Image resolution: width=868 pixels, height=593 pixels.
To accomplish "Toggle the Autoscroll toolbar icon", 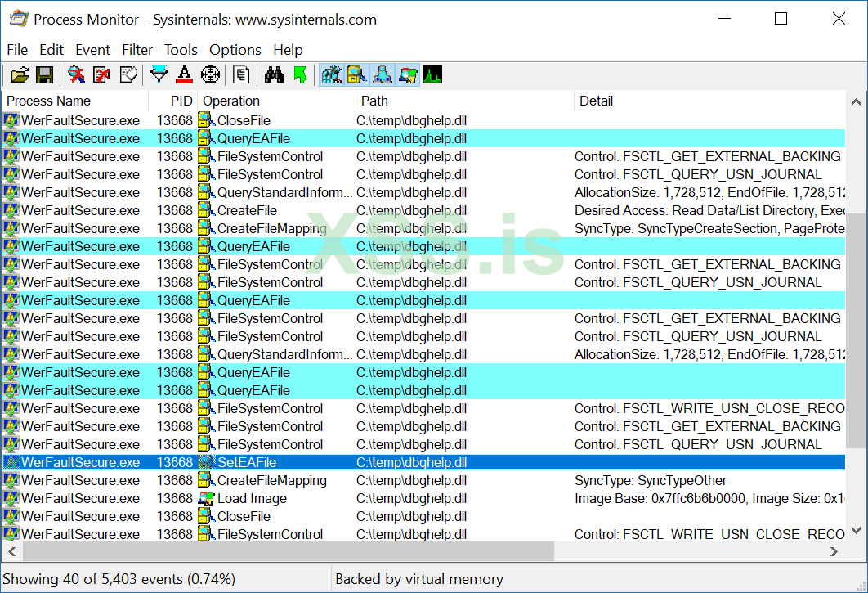I will pos(102,74).
